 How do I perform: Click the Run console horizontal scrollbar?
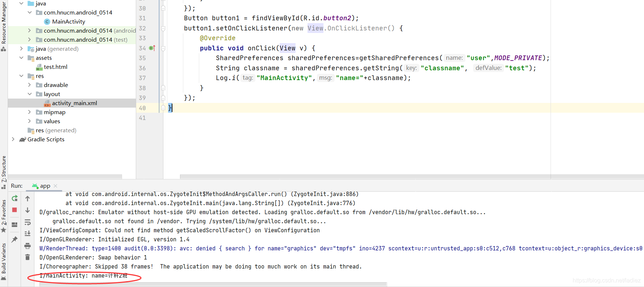pyautogui.click(x=213, y=284)
